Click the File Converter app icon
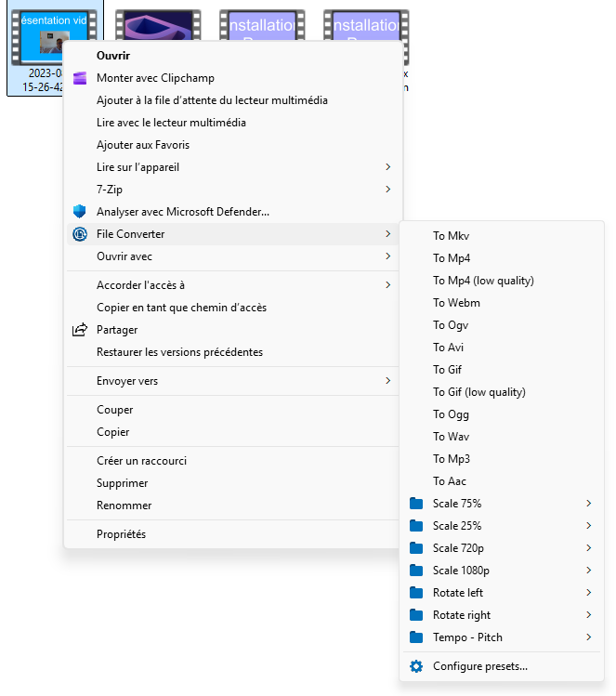 [x=80, y=234]
